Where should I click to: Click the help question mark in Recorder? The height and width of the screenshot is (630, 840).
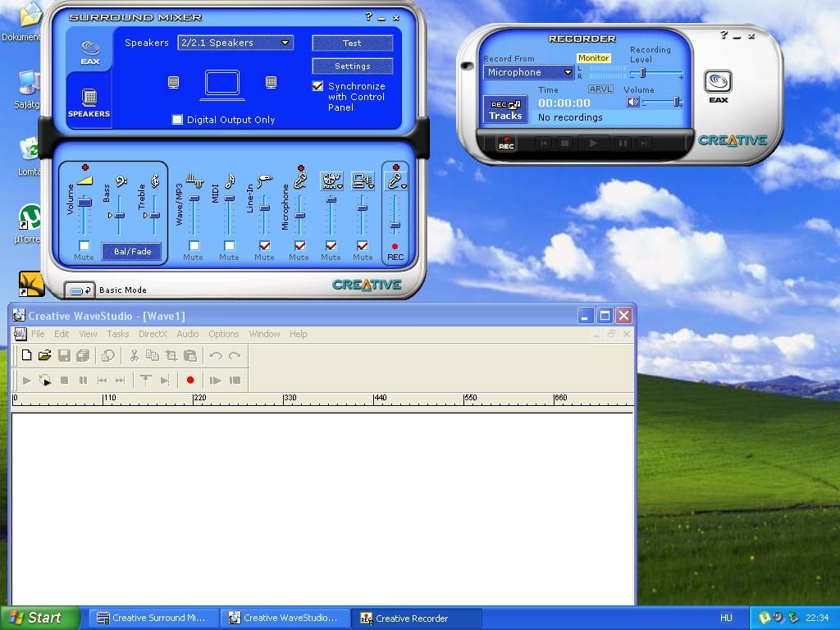coord(724,34)
